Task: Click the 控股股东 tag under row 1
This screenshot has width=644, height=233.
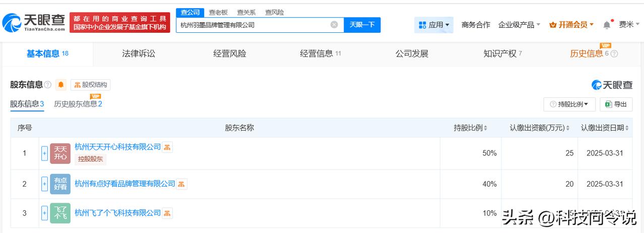Action: click(90, 159)
